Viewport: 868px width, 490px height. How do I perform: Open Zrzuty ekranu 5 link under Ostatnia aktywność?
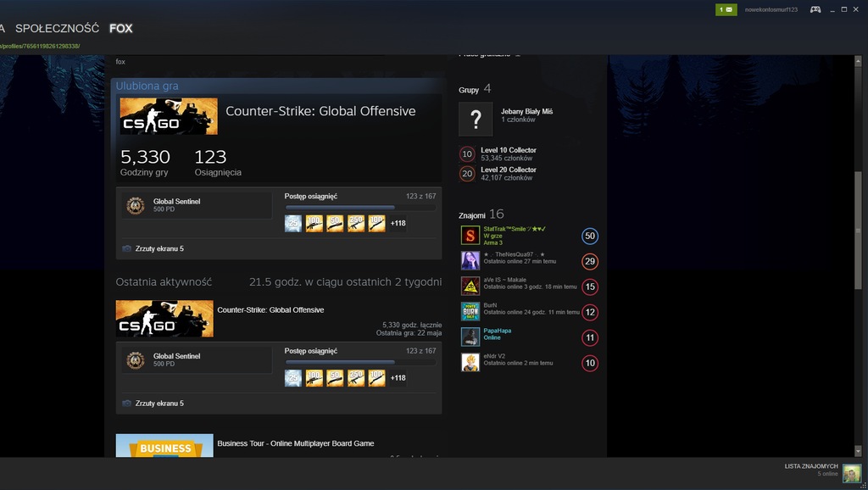coord(159,403)
